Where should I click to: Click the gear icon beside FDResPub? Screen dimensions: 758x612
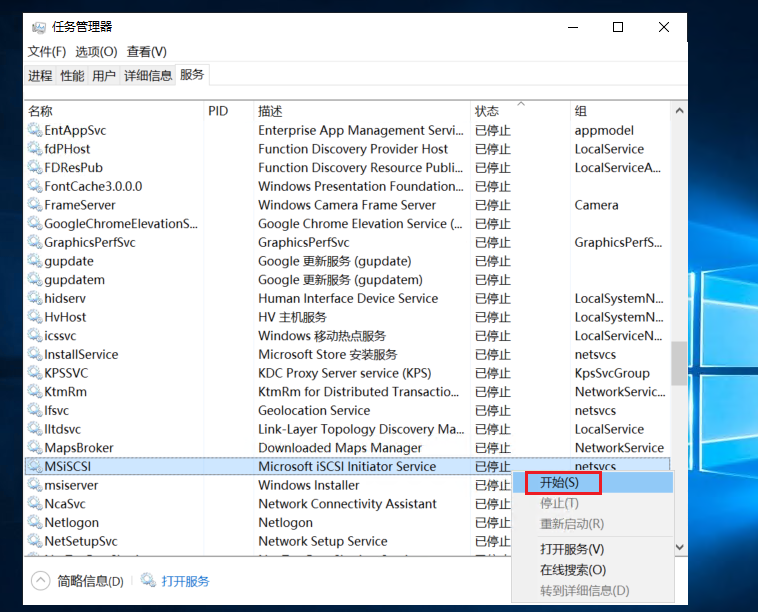coord(35,167)
